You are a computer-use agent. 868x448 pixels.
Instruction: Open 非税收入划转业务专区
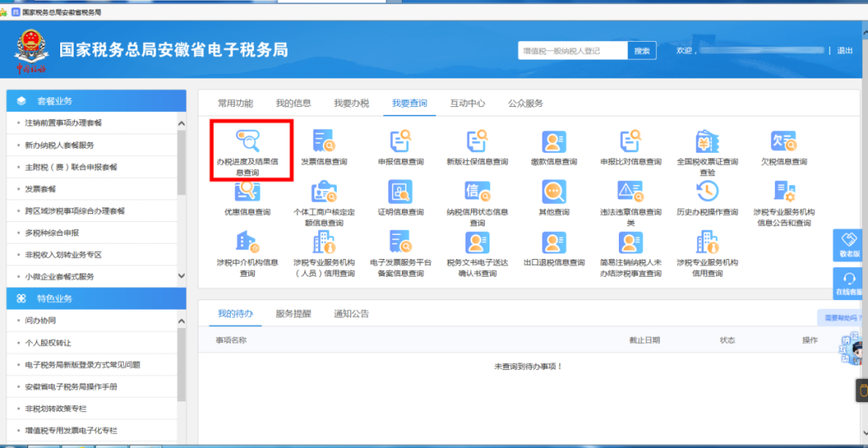63,255
